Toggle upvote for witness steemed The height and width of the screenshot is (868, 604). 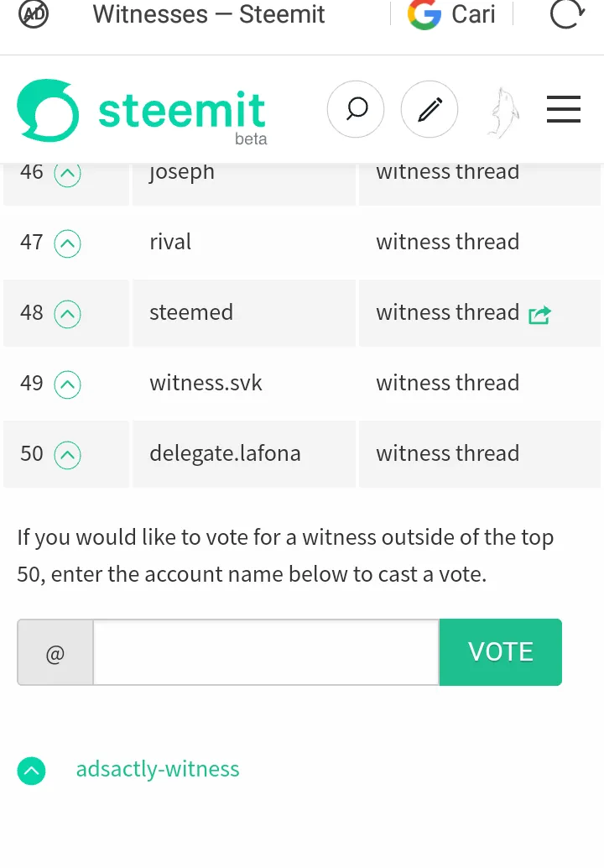67,314
